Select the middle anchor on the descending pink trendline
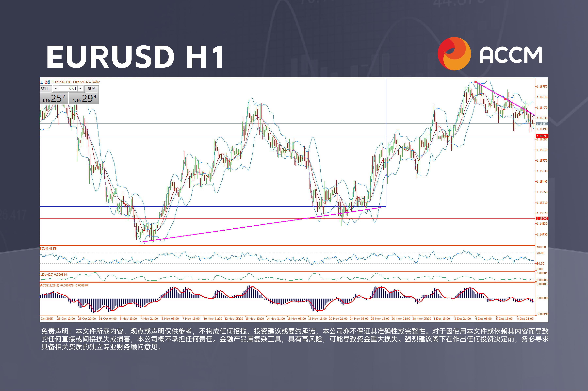The image size is (588, 391). [x=505, y=99]
